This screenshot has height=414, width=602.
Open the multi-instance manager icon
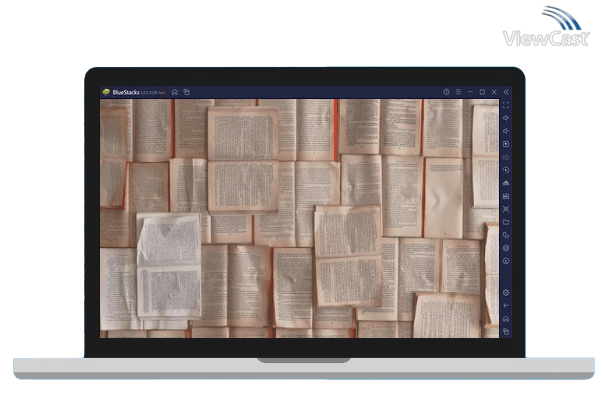click(506, 235)
